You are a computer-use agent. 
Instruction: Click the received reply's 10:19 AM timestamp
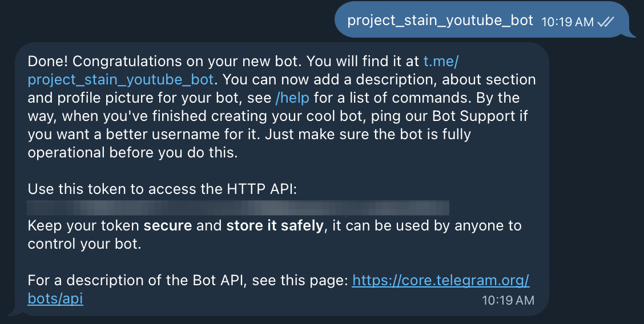(x=508, y=299)
